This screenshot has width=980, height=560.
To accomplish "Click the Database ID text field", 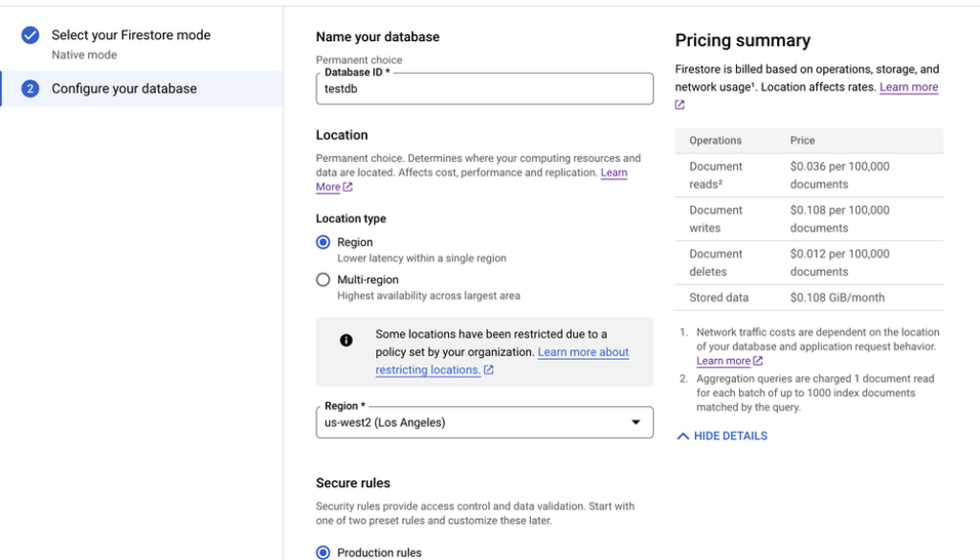I will pos(484,89).
